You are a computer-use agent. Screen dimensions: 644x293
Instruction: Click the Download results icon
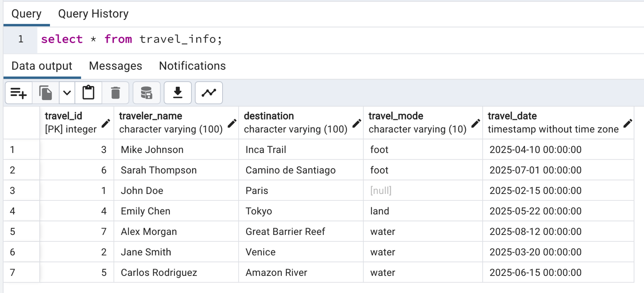(x=178, y=93)
